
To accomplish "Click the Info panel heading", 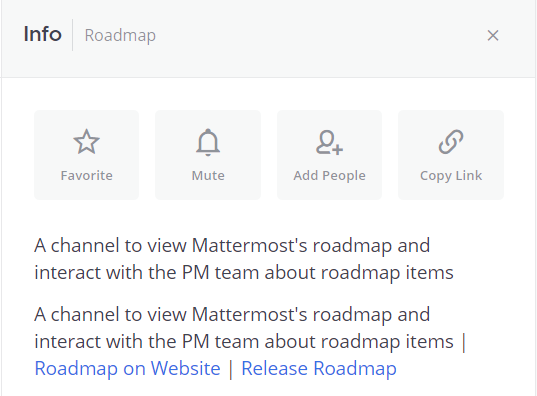I will click(x=42, y=34).
